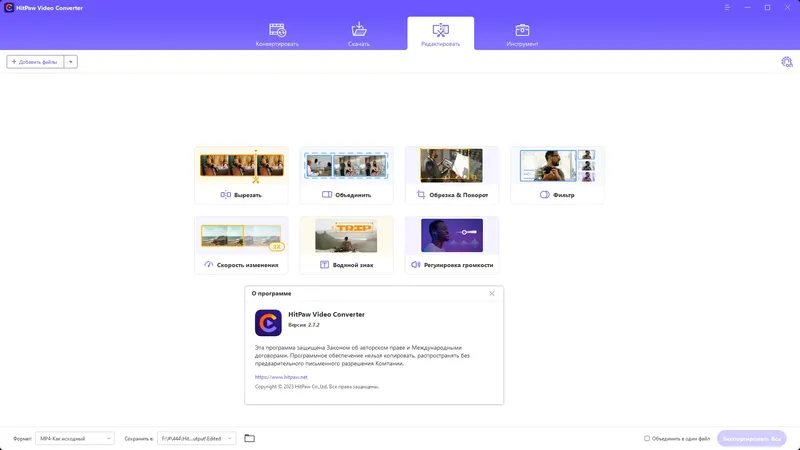The width and height of the screenshot is (800, 450).
Task: Click the Версия 2.7.2 text
Action: tap(304, 325)
